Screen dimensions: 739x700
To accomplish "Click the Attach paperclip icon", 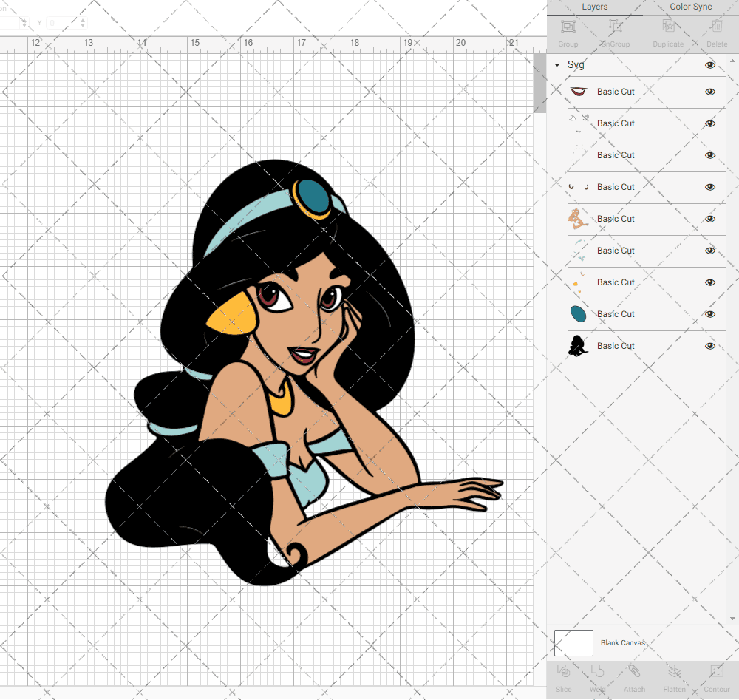I will (x=634, y=672).
